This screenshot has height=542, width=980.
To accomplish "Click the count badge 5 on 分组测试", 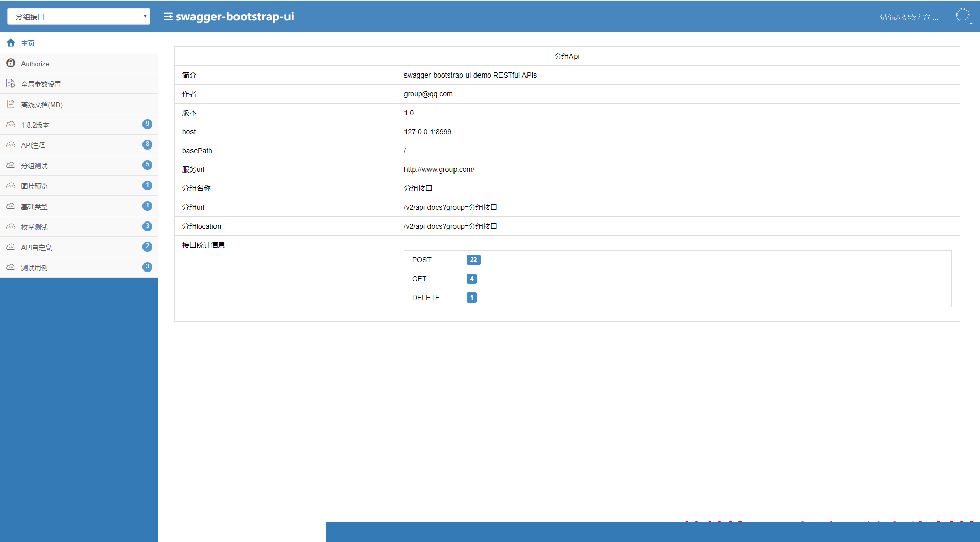I will click(147, 165).
